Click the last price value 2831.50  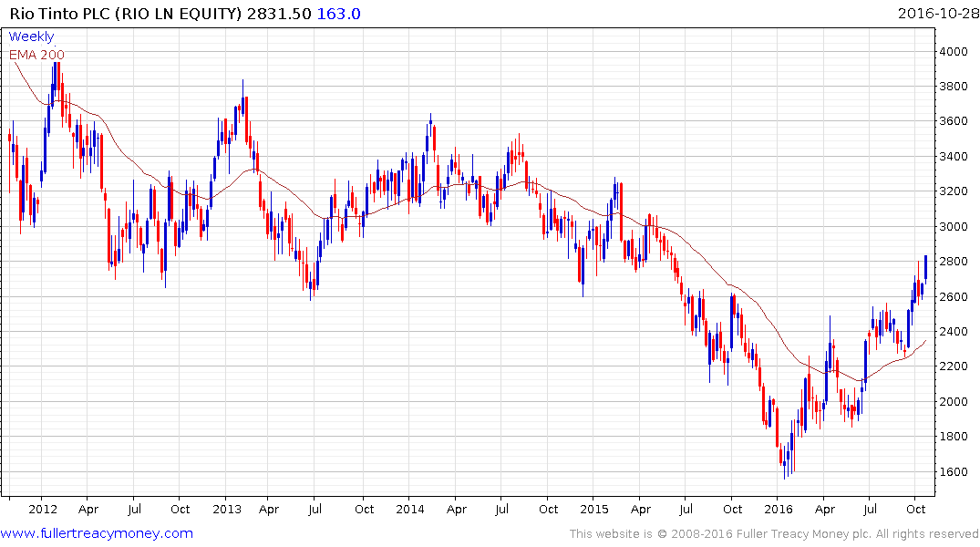(279, 14)
